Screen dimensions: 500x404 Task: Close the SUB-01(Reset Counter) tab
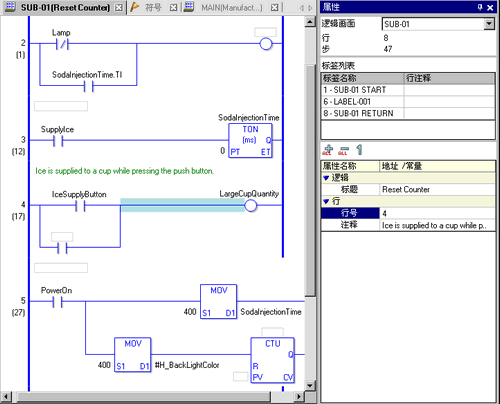119,7
